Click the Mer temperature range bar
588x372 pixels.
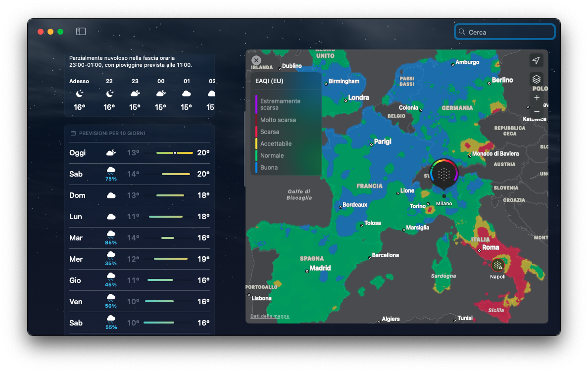[171, 259]
